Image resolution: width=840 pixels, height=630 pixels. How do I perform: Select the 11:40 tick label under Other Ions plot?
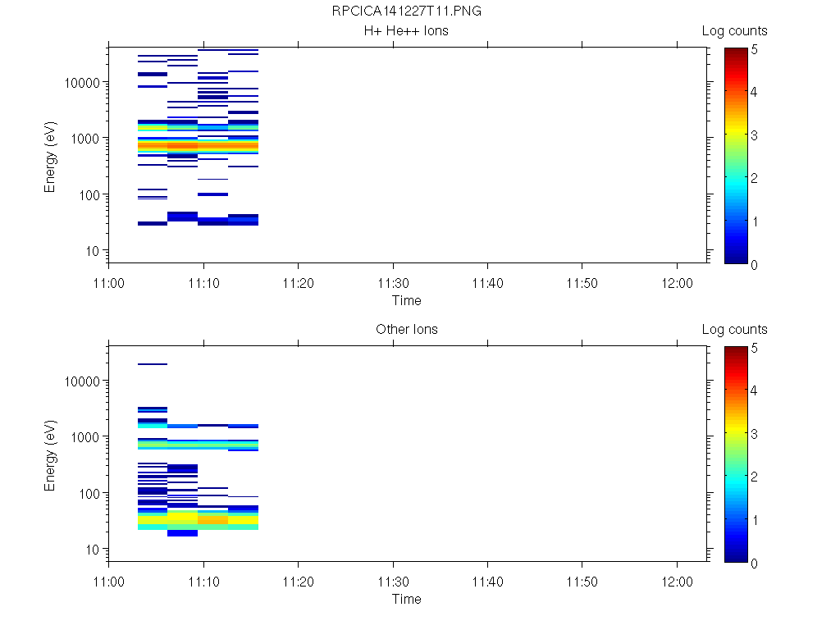[487, 582]
